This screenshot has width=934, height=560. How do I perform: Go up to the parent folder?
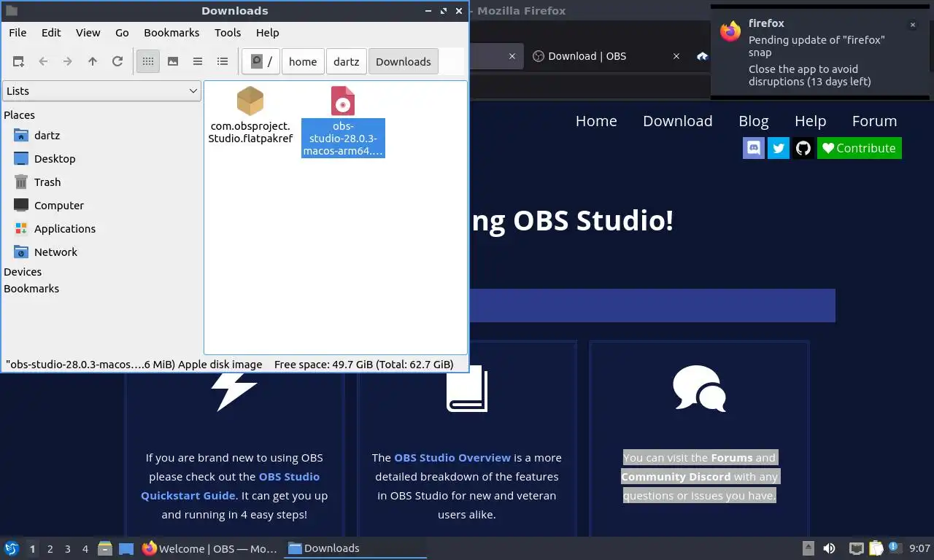click(93, 62)
